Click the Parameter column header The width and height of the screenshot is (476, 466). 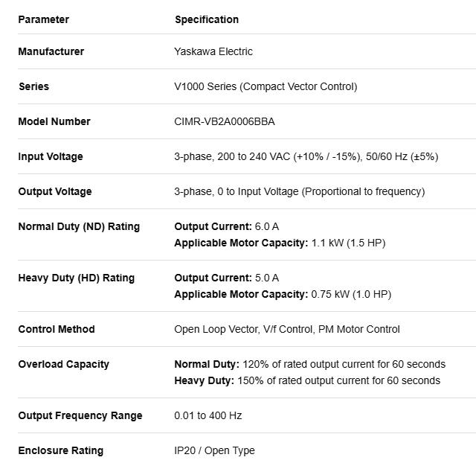tap(43, 19)
